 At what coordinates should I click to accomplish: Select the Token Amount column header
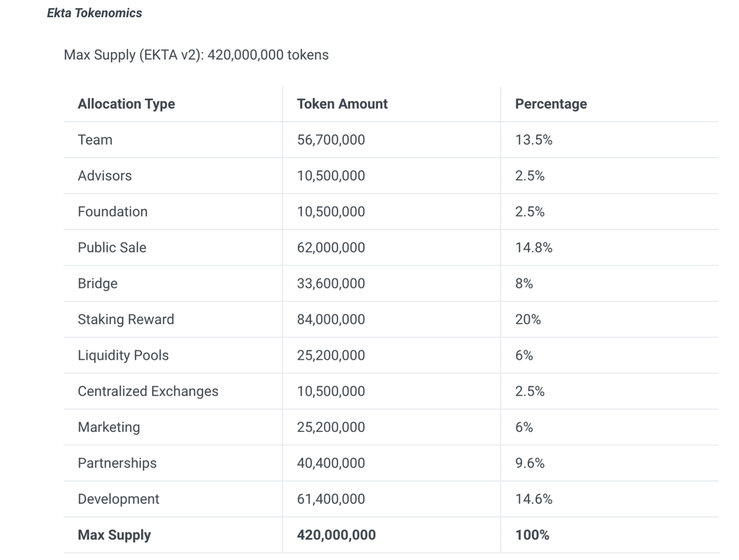342,104
